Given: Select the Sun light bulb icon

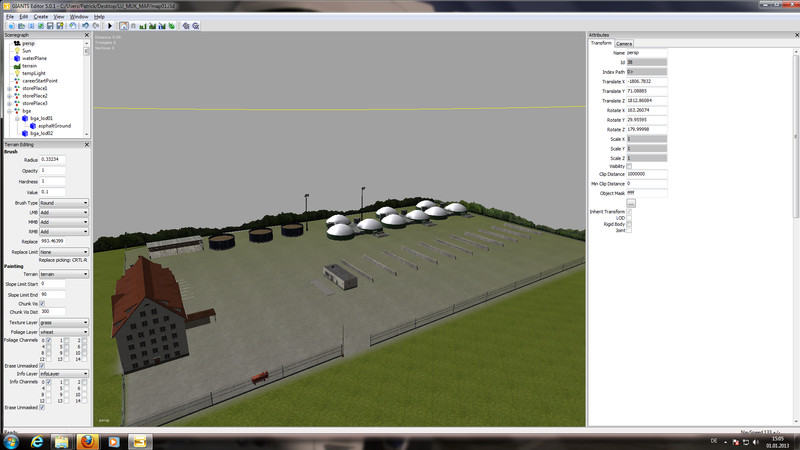Looking at the screenshot, I should (17, 51).
